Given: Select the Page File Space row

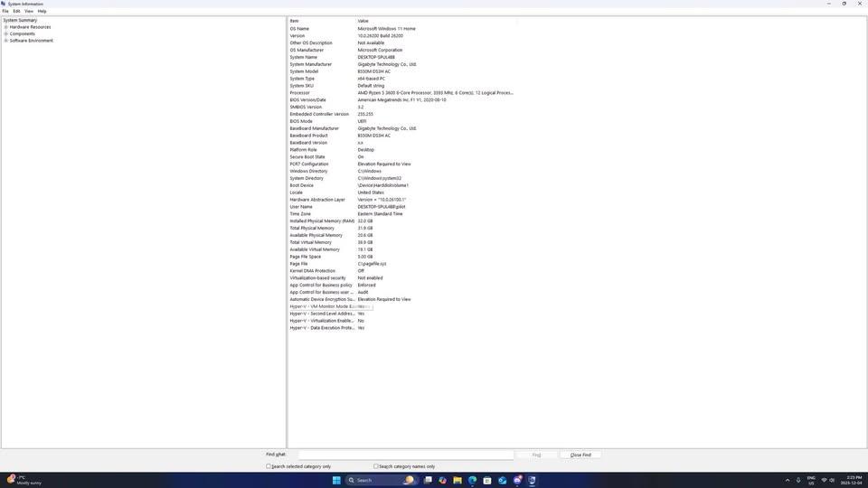Looking at the screenshot, I should (402, 257).
